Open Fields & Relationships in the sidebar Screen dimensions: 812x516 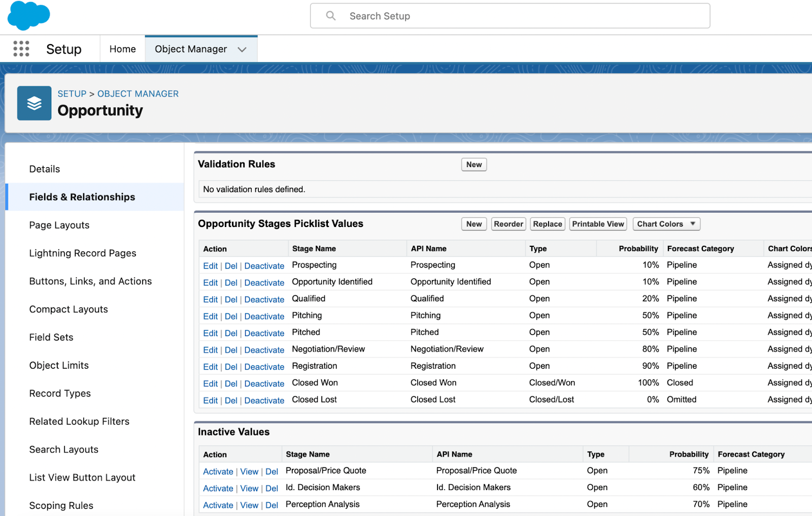tap(82, 197)
